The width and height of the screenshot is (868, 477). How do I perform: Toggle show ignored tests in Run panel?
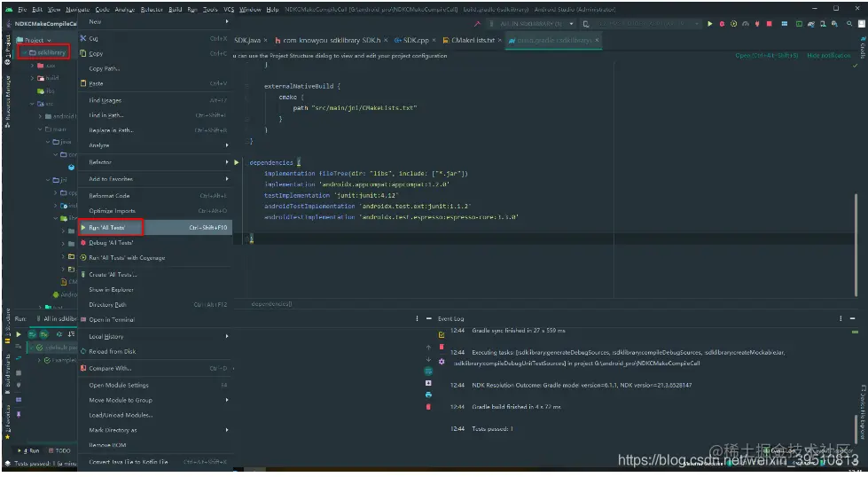coord(43,334)
